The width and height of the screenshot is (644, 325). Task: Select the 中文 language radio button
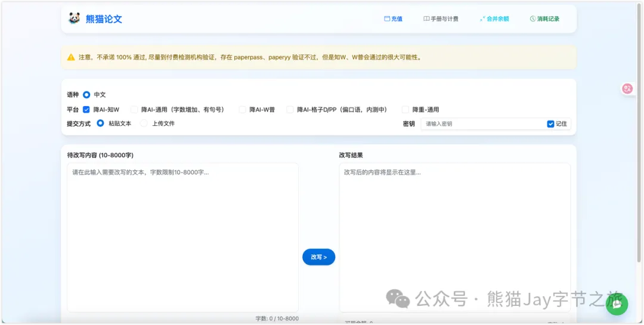86,94
